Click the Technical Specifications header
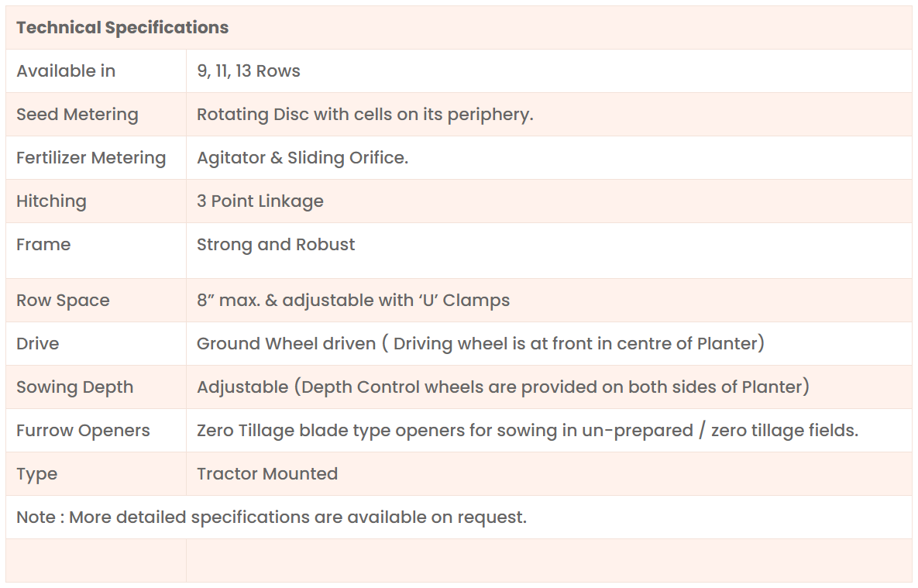918x588 pixels. 122,28
